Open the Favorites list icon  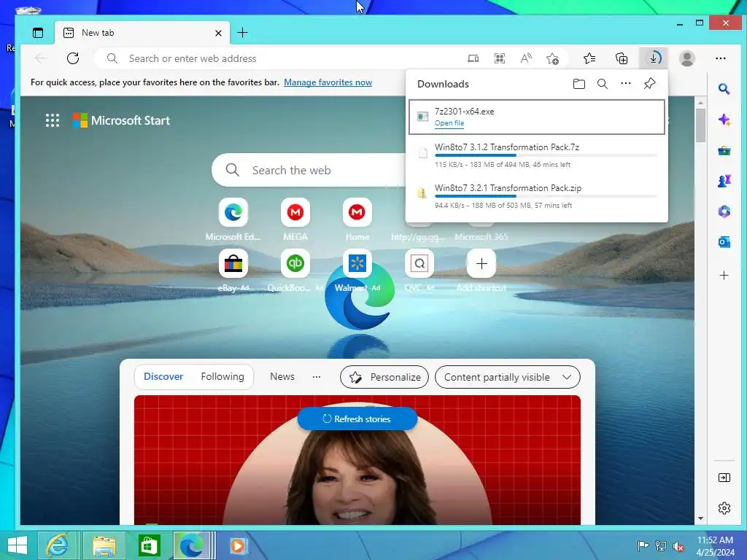(589, 58)
